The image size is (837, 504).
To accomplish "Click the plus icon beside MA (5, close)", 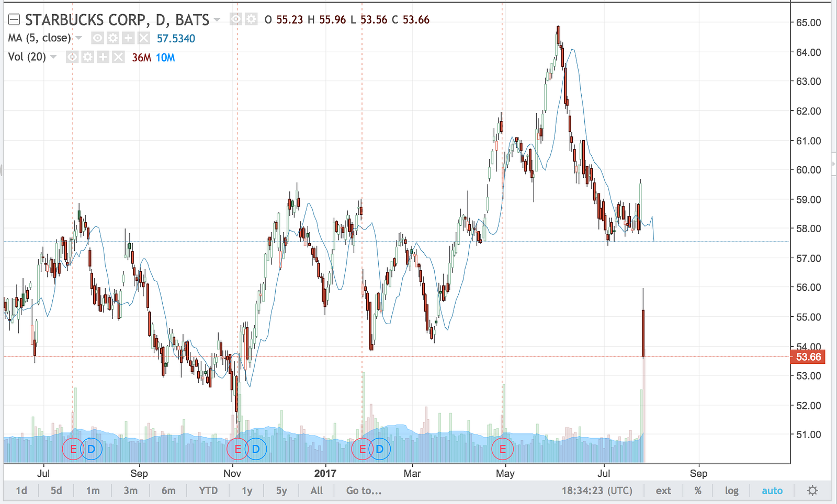I will 128,38.
